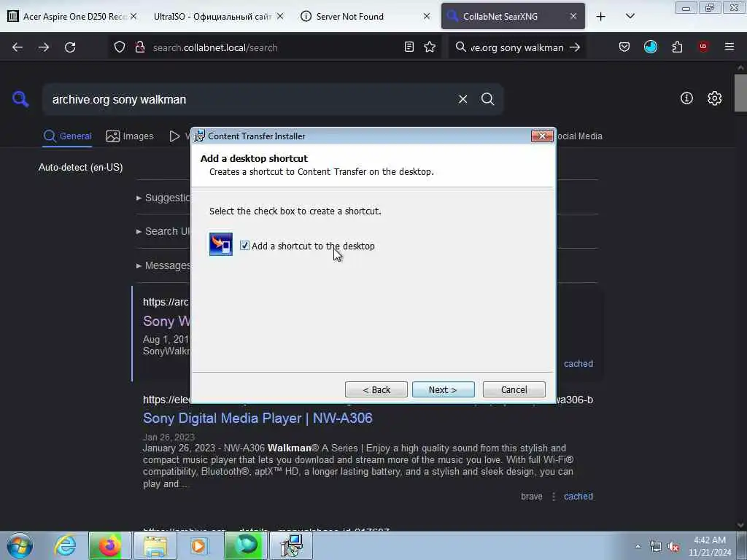
Task: Open a new browser tab
Action: [601, 17]
